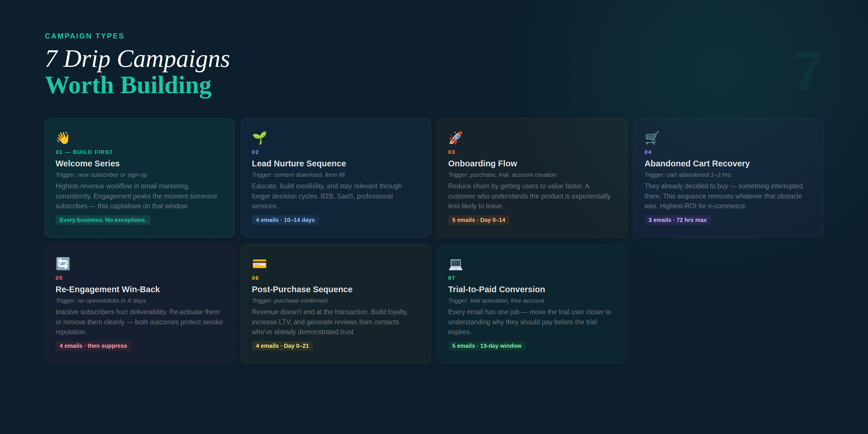Click the CAMPAIGN TYPES label
The width and height of the screenshot is (868, 434).
(x=84, y=36)
